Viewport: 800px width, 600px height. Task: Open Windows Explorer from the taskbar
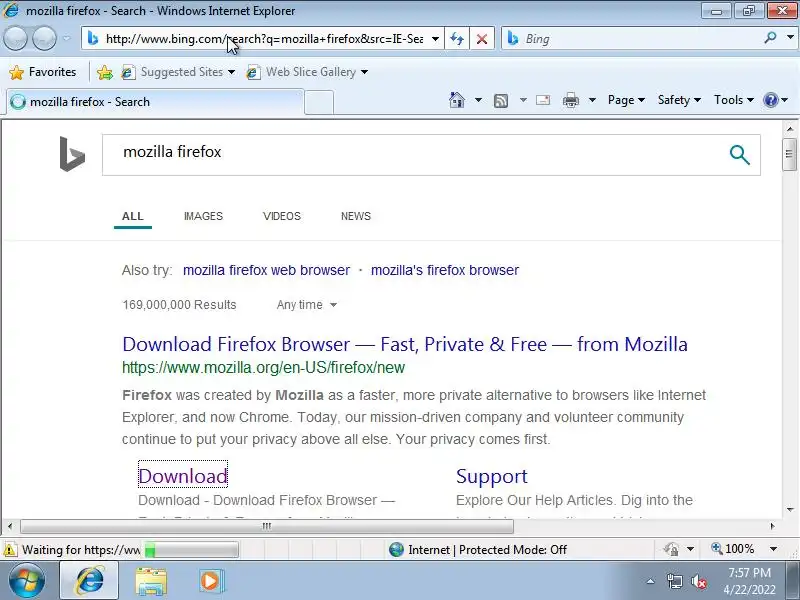click(151, 581)
